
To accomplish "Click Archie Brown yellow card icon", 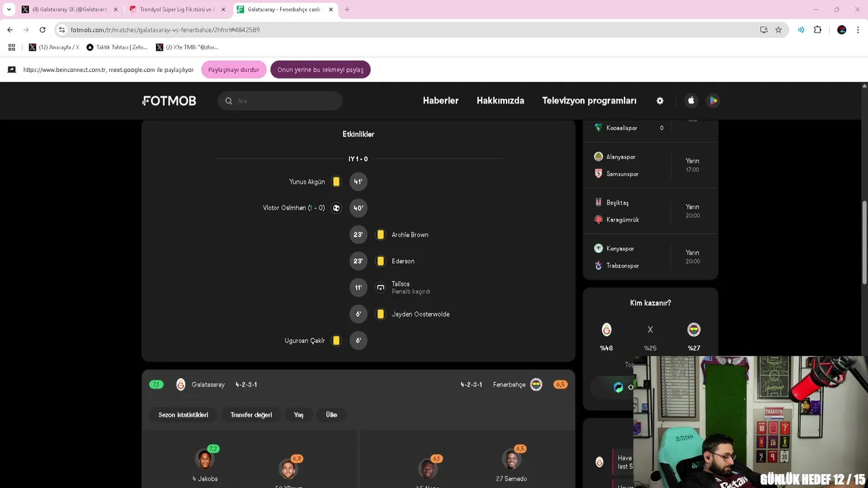I will point(380,235).
